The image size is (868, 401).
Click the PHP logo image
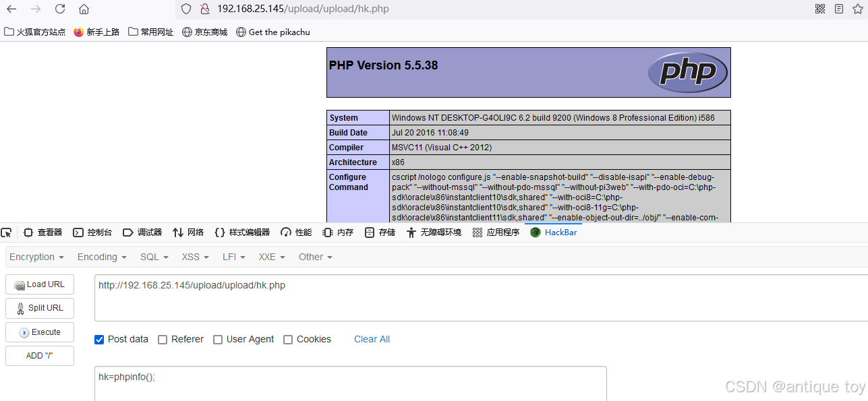(x=687, y=72)
